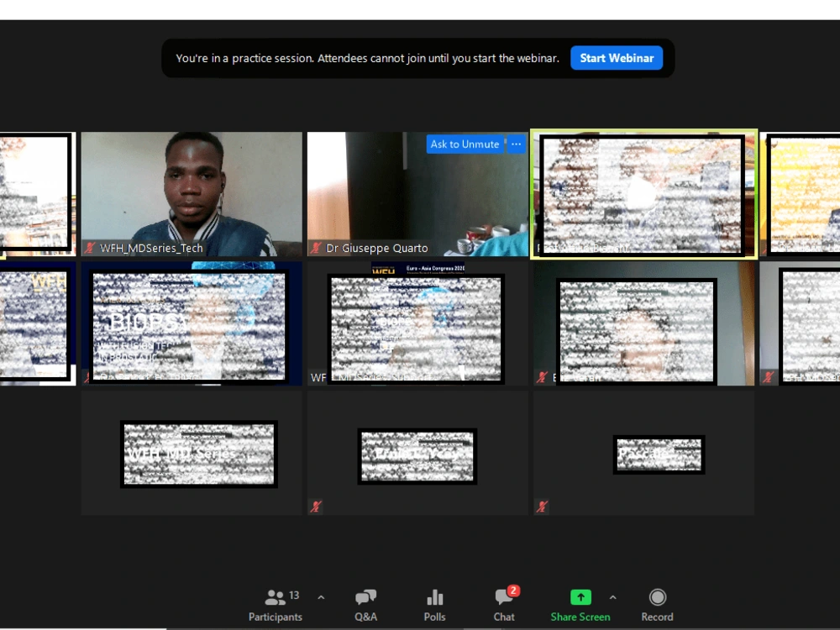The height and width of the screenshot is (630, 840).
Task: Click Ask to Unmute on Dr Quarto's video
Action: point(465,144)
